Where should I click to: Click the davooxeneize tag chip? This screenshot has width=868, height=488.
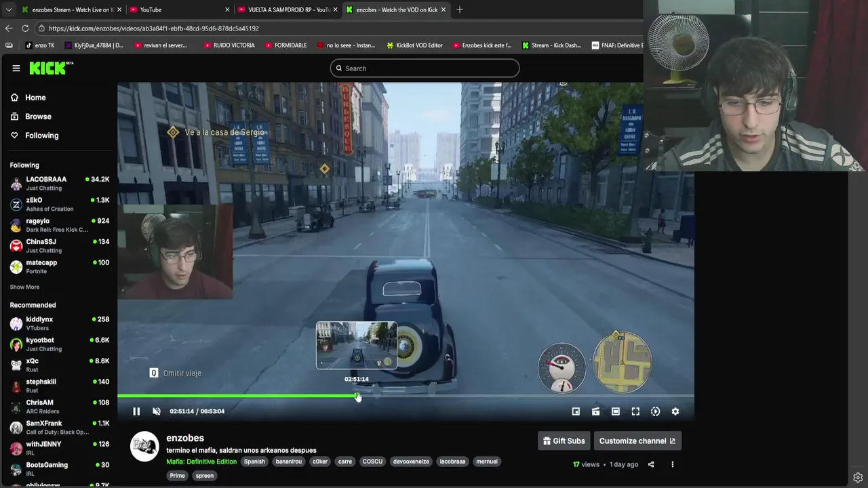(x=411, y=462)
